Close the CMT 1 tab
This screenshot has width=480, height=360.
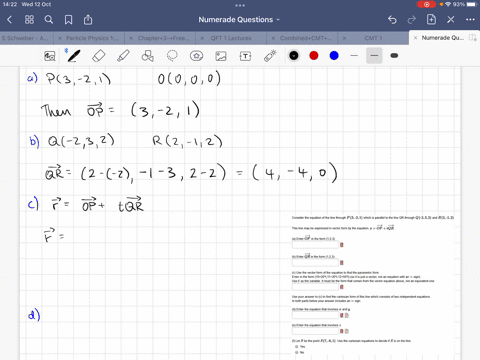(x=344, y=38)
